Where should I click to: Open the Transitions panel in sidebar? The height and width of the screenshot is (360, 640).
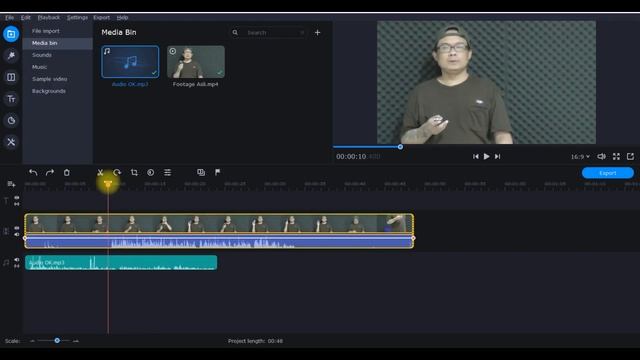(x=11, y=77)
